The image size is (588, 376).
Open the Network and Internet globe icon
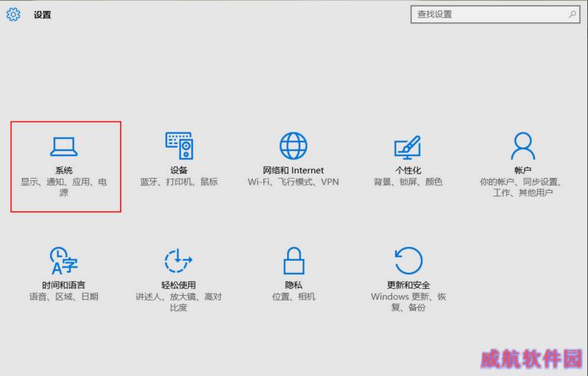293,146
